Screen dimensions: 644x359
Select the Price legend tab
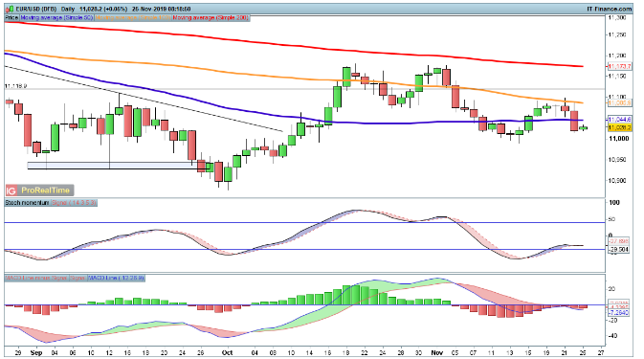pos(11,18)
